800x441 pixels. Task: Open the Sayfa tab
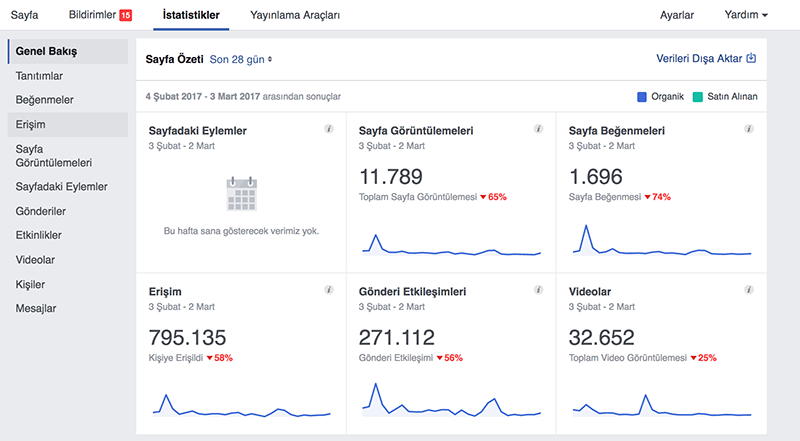[24, 15]
